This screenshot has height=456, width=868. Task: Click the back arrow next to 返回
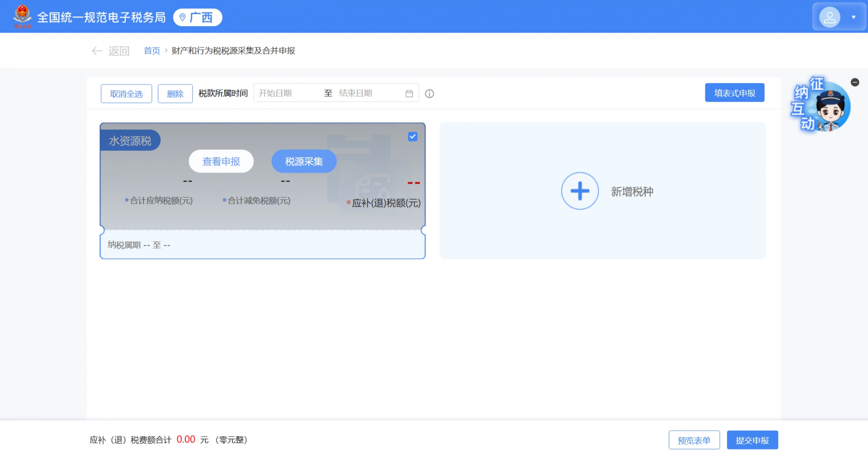[97, 51]
